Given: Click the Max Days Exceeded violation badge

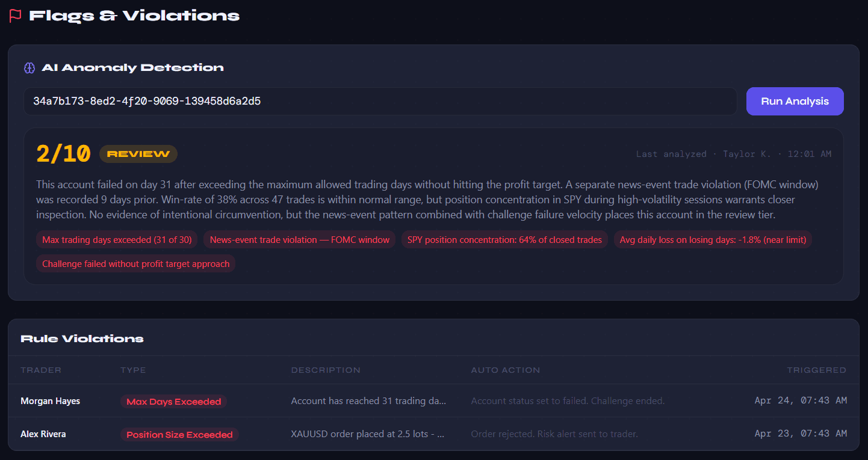Looking at the screenshot, I should point(173,402).
